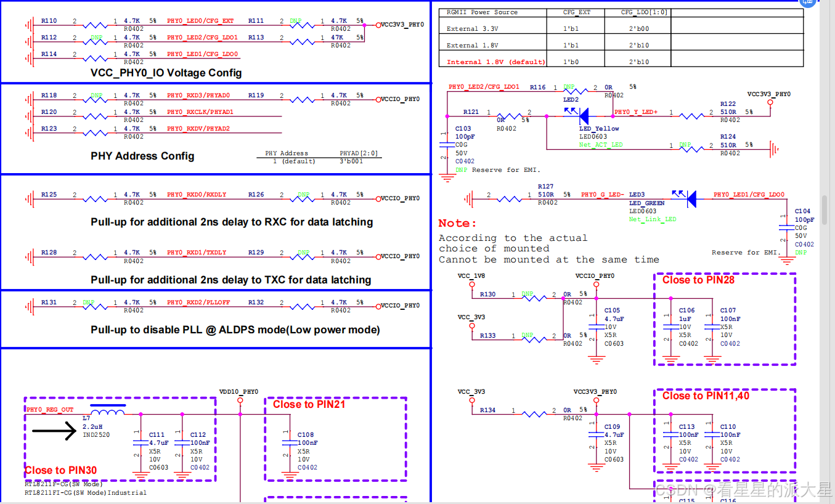Click net label PHY0_REG_OUT
The height and width of the screenshot is (504, 835).
tap(50, 410)
